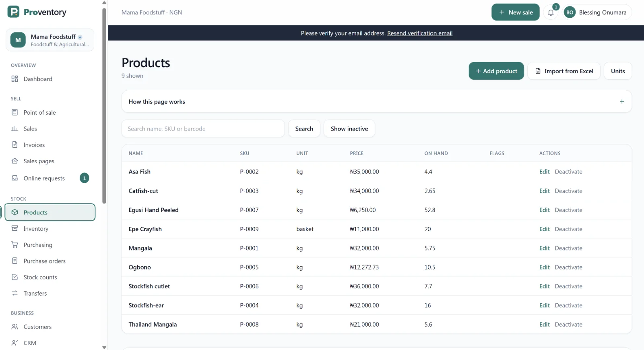Click the Stockfish cutlet product name
The height and width of the screenshot is (350, 644).
click(149, 286)
